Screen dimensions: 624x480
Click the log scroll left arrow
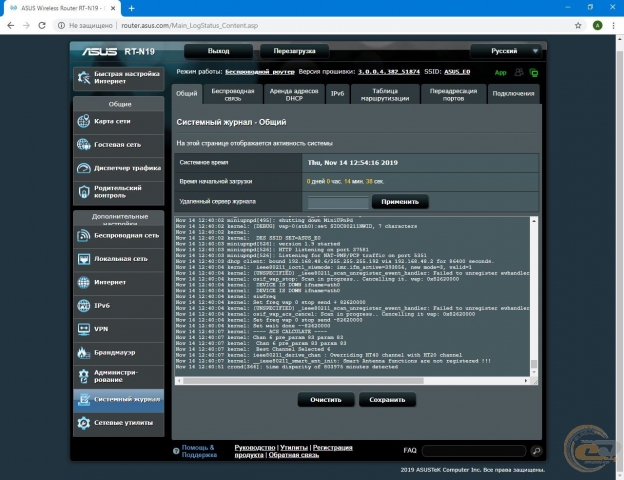pyautogui.click(x=179, y=381)
